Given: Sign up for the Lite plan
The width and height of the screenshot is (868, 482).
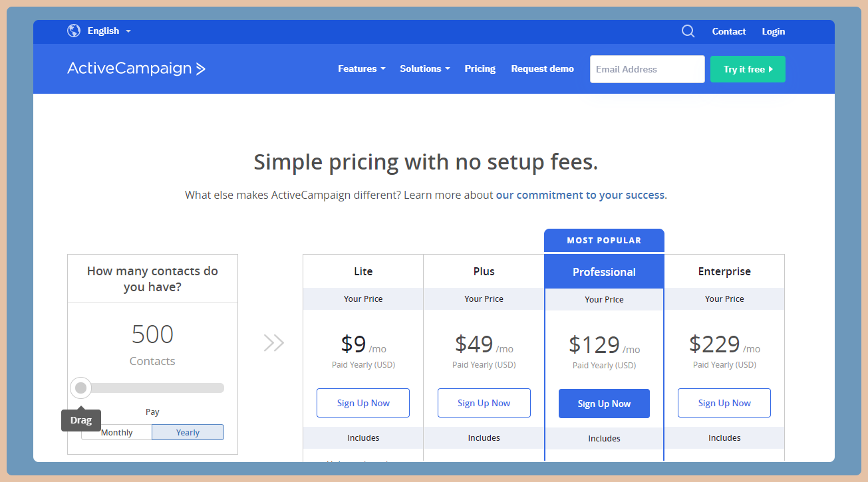Looking at the screenshot, I should (x=363, y=403).
